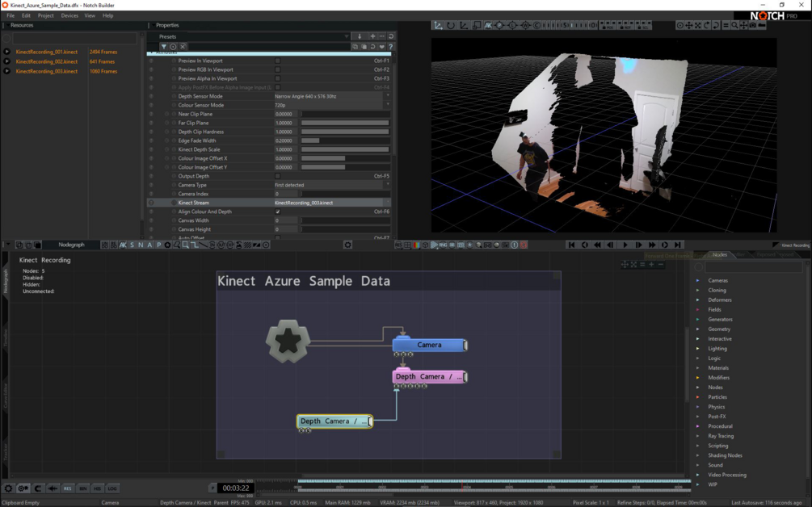Adjust the Edge Fade Width slider

[345, 140]
